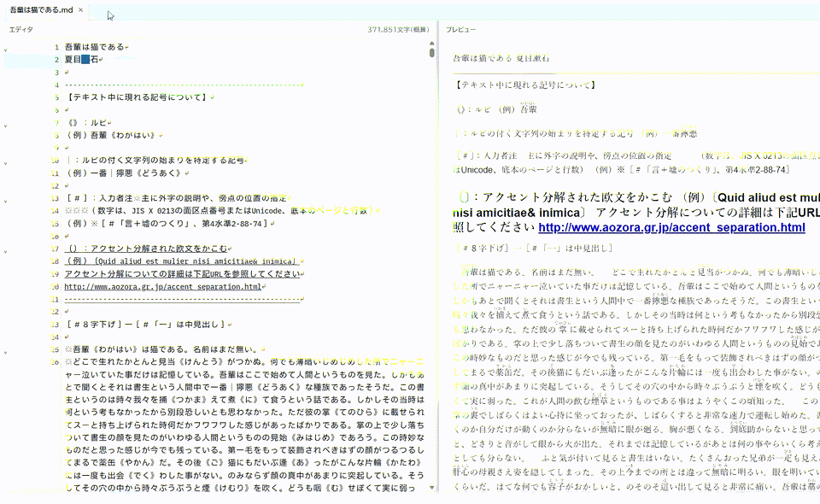Click editor line （例）一番｜獰悪《どうあく》
The width and height of the screenshot is (820, 504).
[125, 173]
